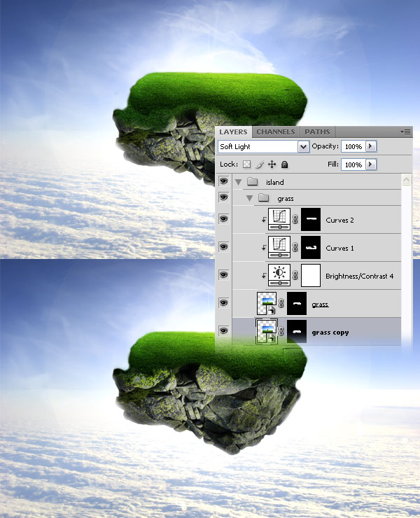Select grass layer smart object thumbnail

pyautogui.click(x=267, y=303)
